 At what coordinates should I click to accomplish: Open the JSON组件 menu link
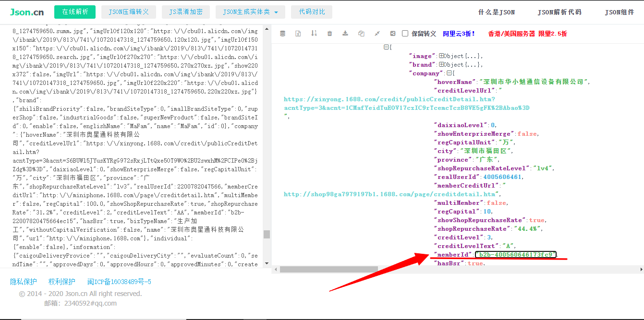(x=620, y=12)
